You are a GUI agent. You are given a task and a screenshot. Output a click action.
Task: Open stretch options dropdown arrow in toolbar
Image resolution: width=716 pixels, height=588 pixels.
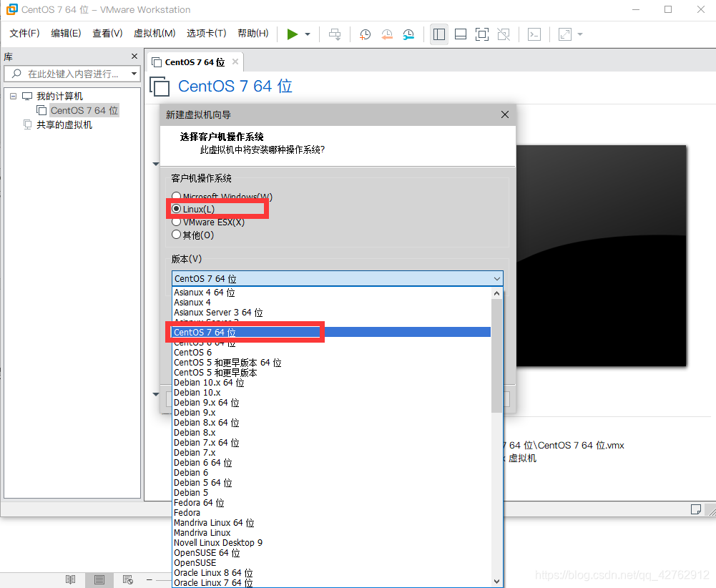tap(580, 34)
